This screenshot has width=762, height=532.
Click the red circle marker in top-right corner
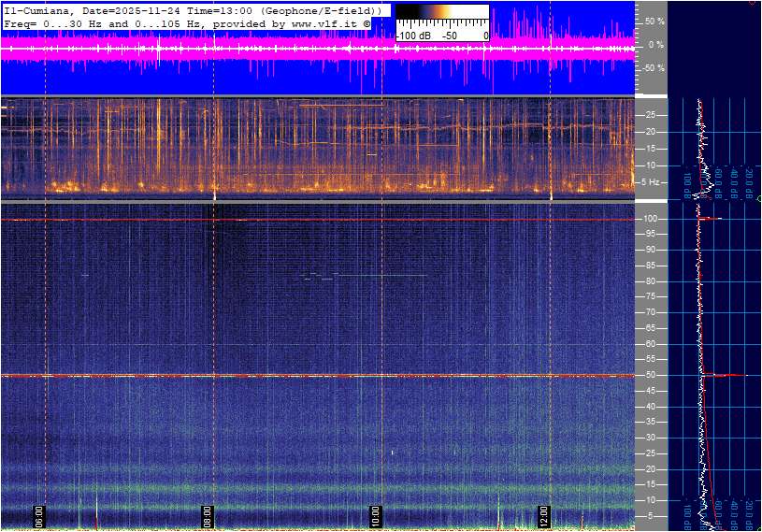click(754, 3)
